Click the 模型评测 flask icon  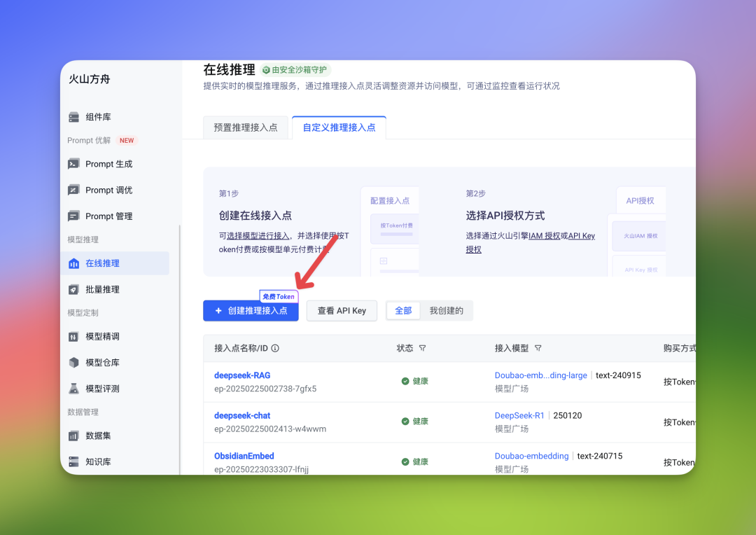coord(73,389)
